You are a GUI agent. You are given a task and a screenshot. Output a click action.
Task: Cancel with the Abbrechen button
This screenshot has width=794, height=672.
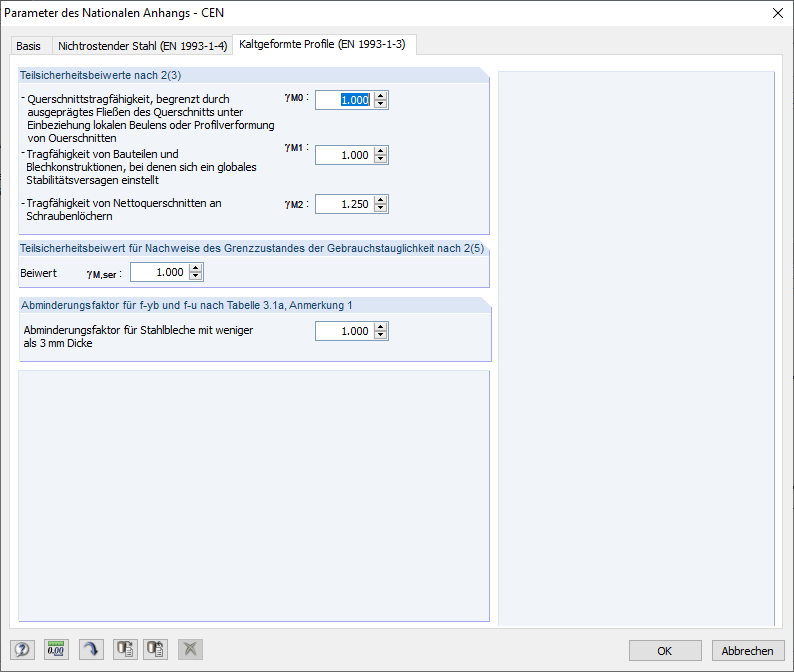point(747,651)
